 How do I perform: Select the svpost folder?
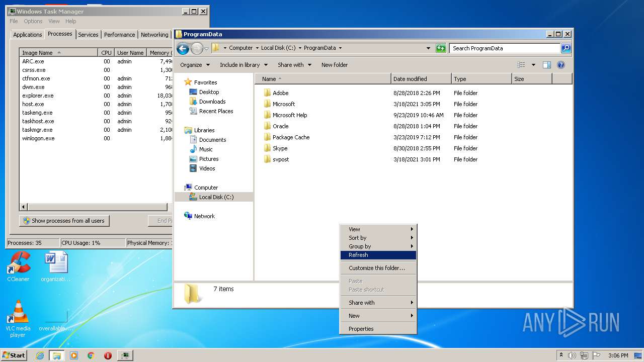pyautogui.click(x=276, y=159)
